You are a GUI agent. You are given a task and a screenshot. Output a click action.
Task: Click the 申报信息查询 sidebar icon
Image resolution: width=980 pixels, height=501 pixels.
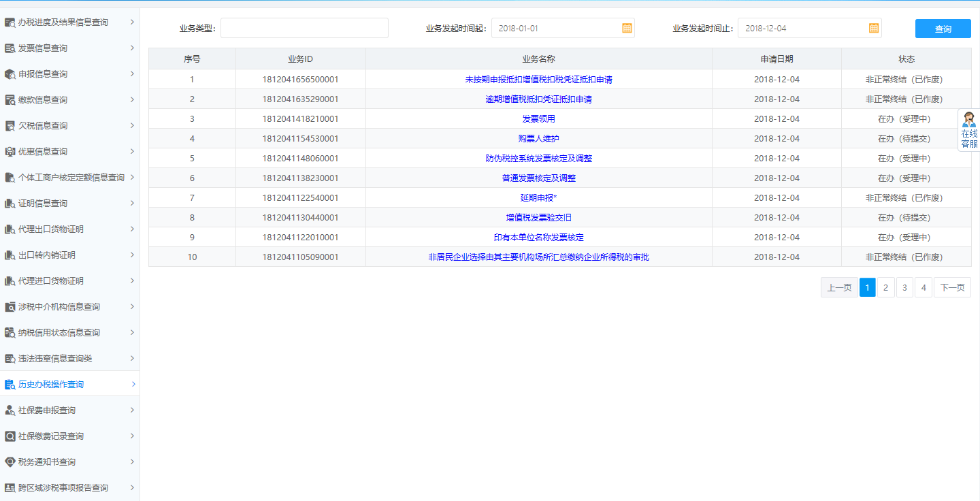pyautogui.click(x=10, y=74)
